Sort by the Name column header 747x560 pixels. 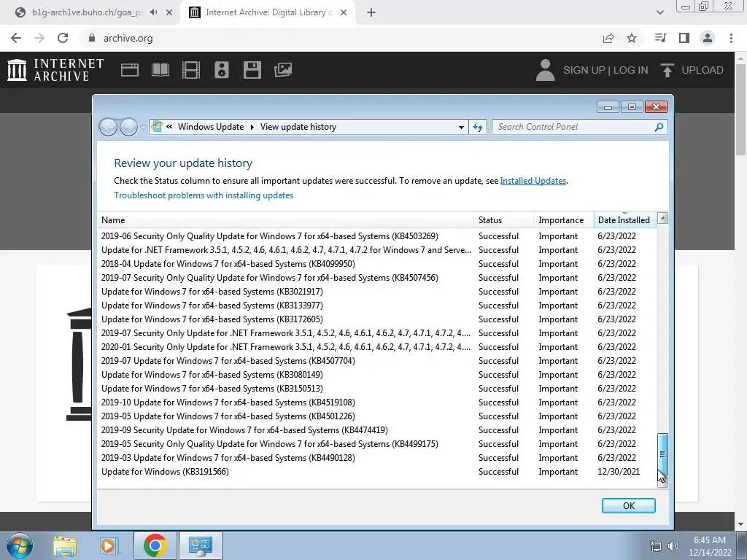[286, 220]
